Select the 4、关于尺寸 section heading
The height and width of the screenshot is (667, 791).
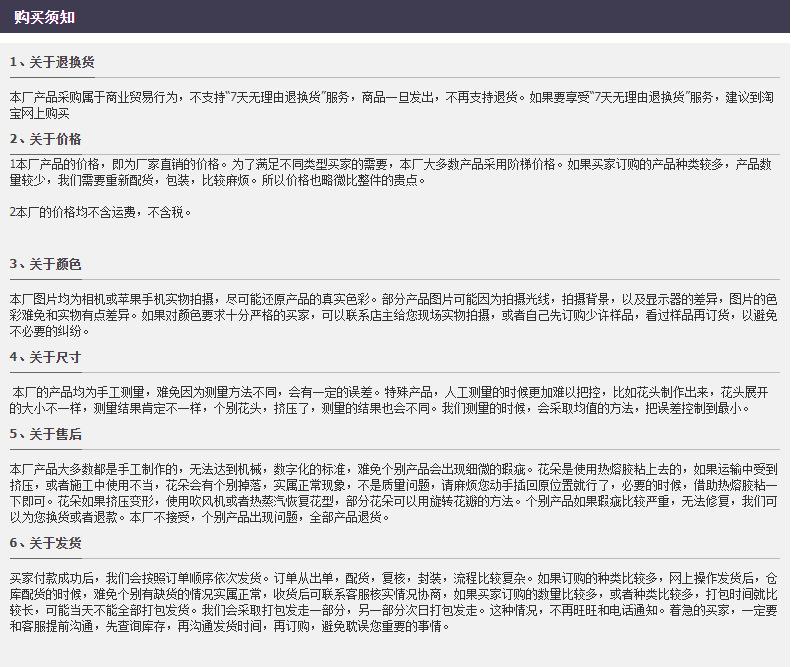(46, 356)
